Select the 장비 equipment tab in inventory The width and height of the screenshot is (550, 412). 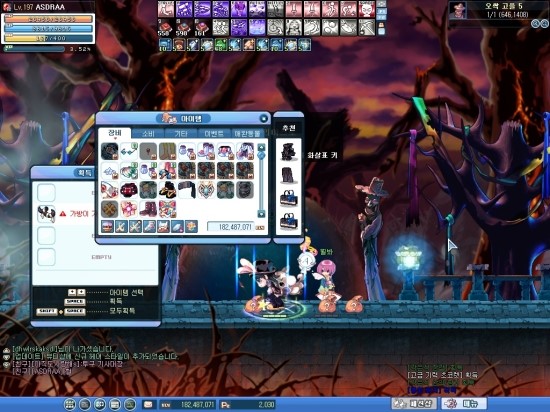pos(115,133)
